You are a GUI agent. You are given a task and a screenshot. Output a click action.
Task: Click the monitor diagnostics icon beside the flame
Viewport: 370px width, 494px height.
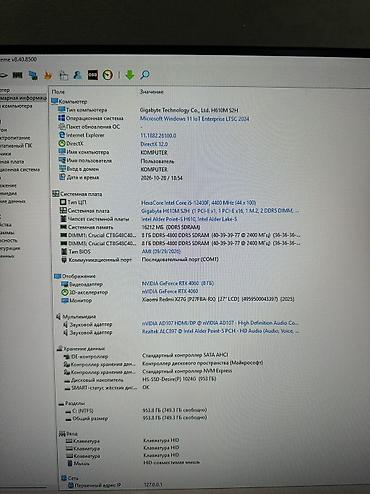pyautogui.click(x=33, y=75)
